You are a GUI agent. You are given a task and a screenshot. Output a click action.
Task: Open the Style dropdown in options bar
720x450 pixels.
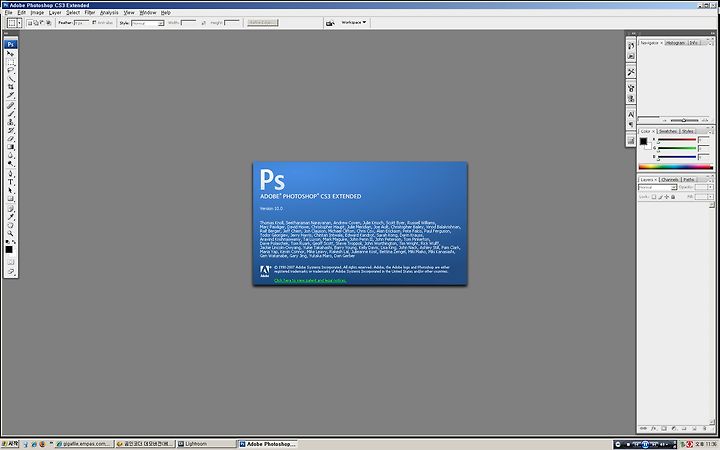pyautogui.click(x=148, y=23)
